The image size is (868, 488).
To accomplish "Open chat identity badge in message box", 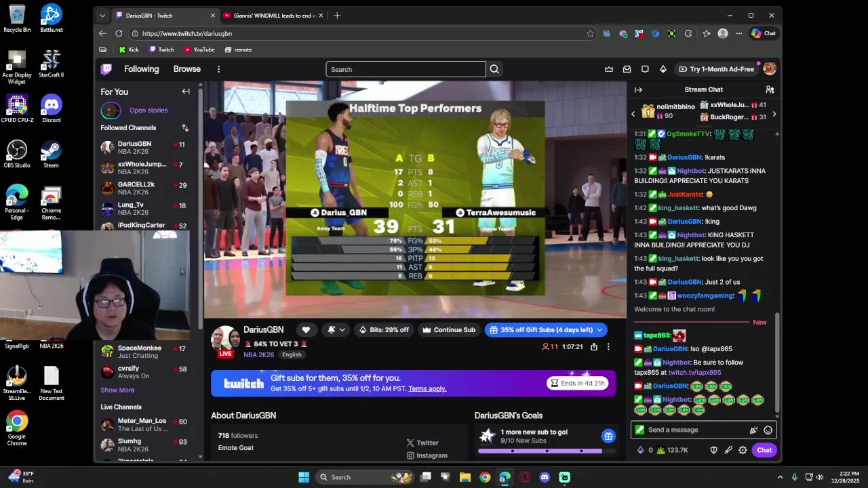I will coord(639,430).
